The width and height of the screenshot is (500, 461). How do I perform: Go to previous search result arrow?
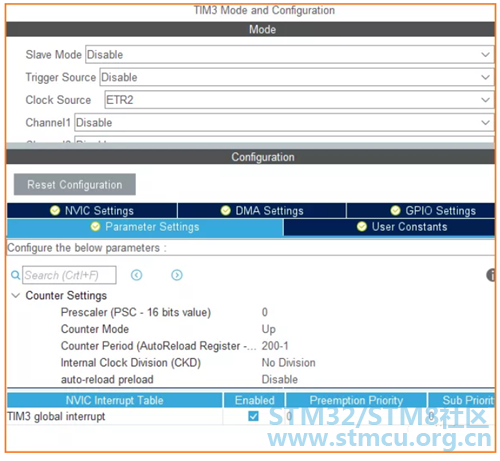[136, 275]
